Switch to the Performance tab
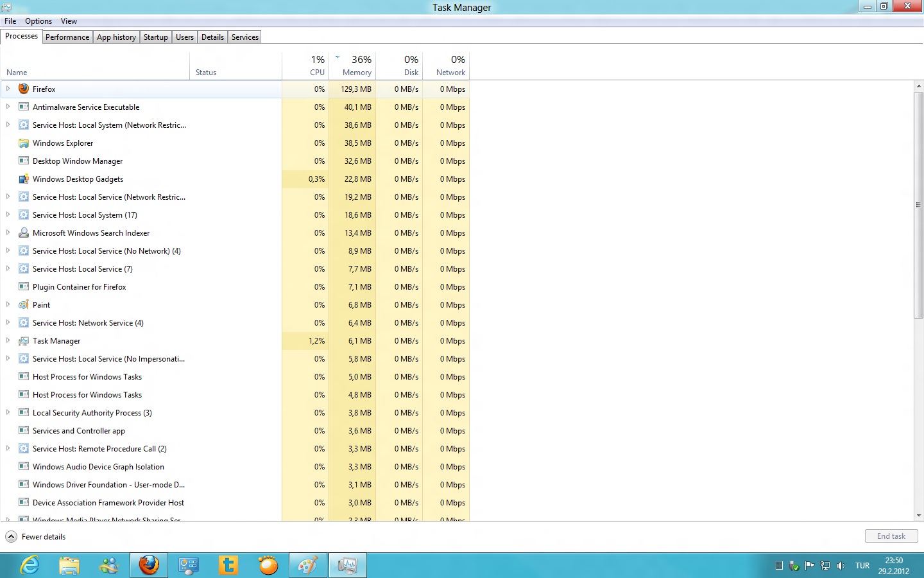The height and width of the screenshot is (578, 924). [67, 37]
